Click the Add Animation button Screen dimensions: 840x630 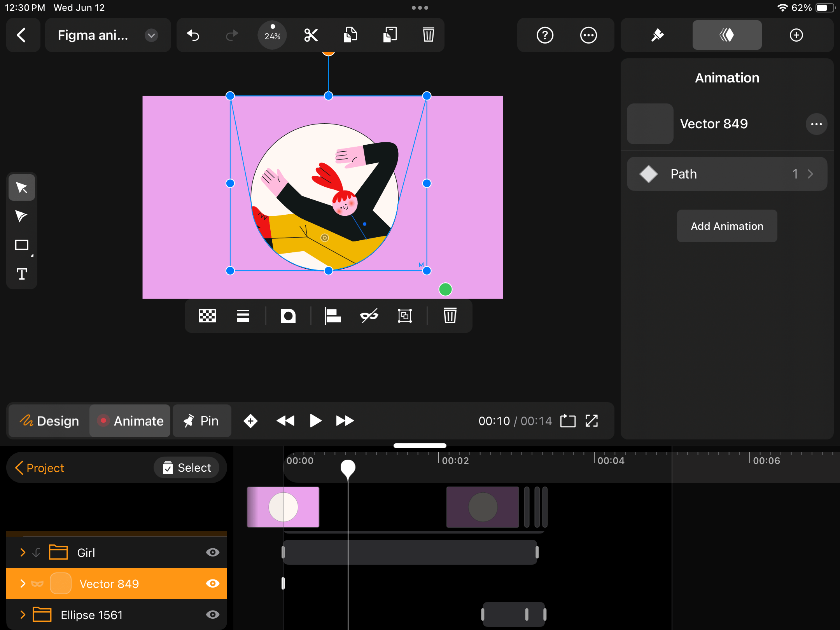726,226
